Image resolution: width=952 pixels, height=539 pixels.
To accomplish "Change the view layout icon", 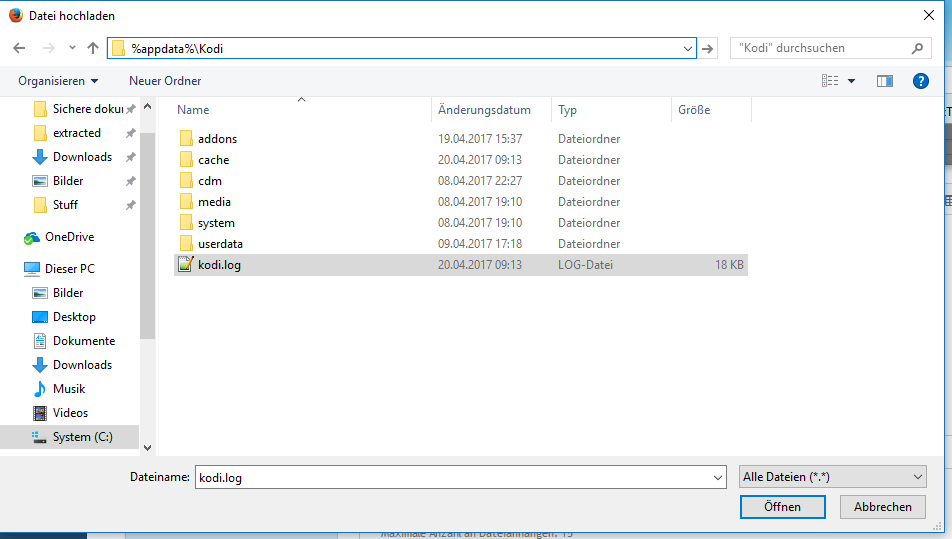I will click(830, 81).
